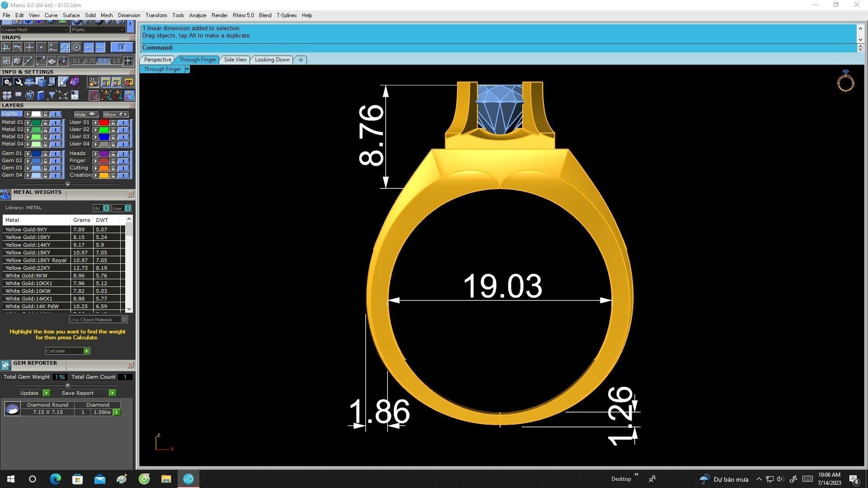Image resolution: width=868 pixels, height=488 pixels.
Task: Select the 0.25 snap increment
Action: 90,61
